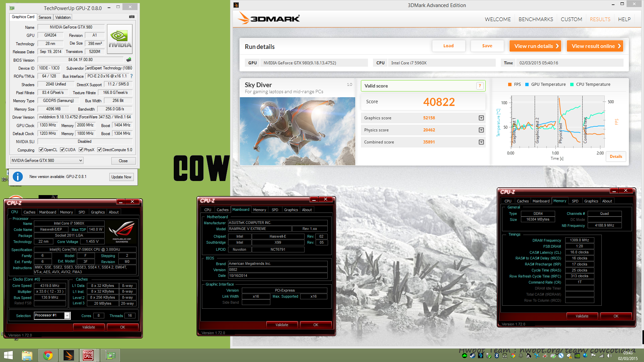Click the BIOS Version field in GPU-Z
The height and width of the screenshot is (362, 644).
80,60
